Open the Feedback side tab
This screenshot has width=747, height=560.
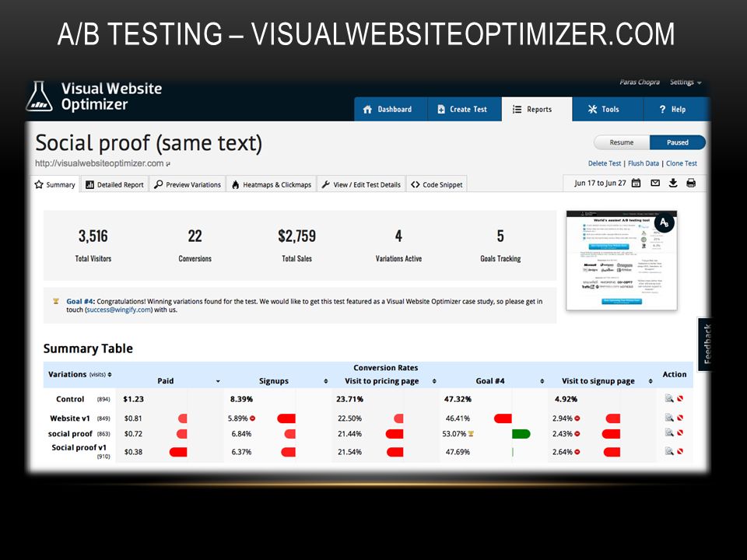705,344
